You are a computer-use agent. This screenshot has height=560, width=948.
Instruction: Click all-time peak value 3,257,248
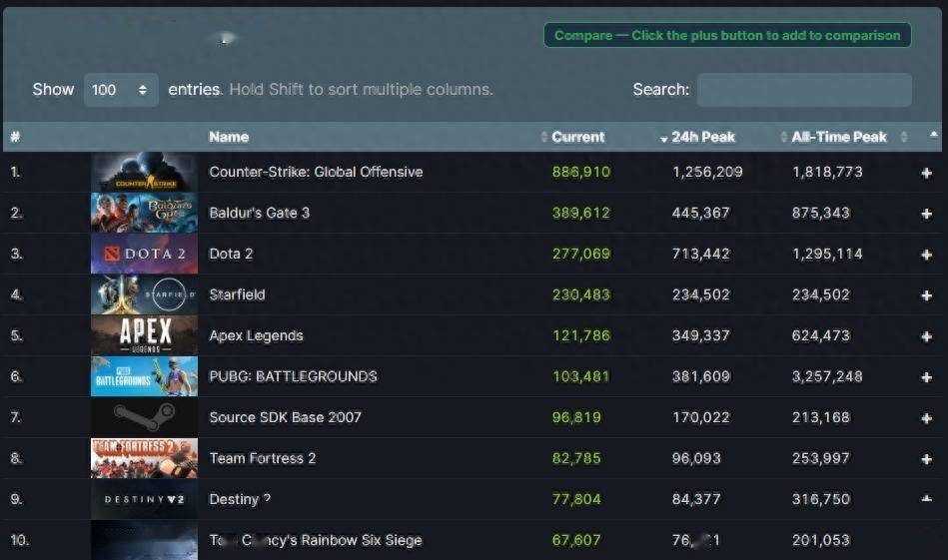click(x=827, y=376)
